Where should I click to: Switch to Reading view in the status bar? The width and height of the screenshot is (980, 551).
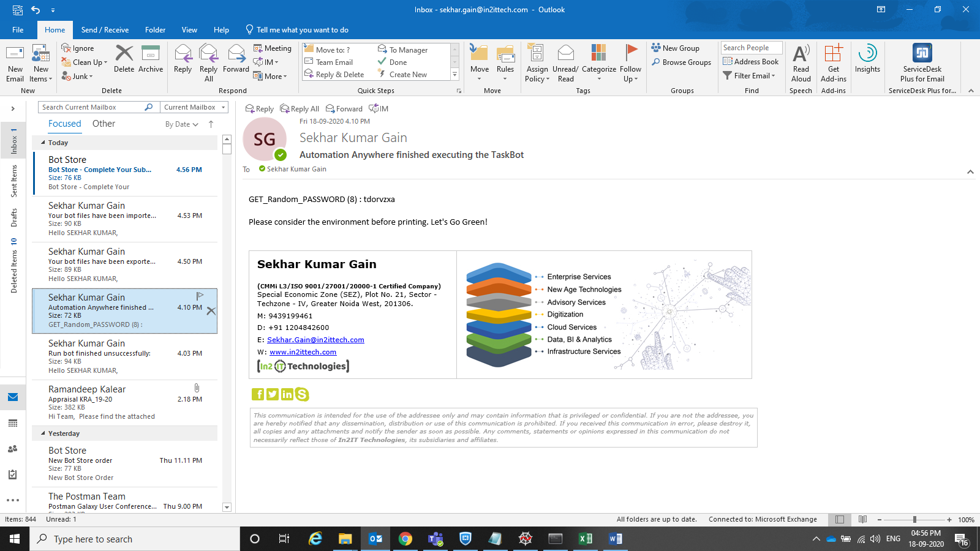pyautogui.click(x=862, y=520)
